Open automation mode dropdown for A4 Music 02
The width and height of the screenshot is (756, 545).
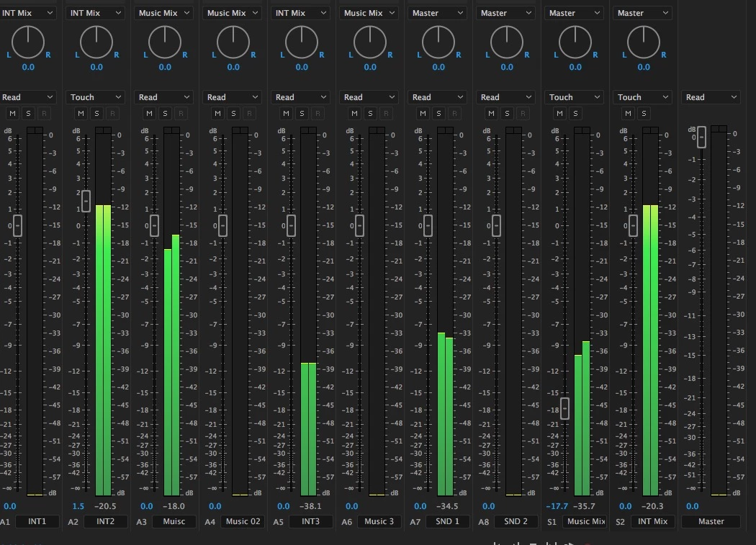tap(233, 97)
